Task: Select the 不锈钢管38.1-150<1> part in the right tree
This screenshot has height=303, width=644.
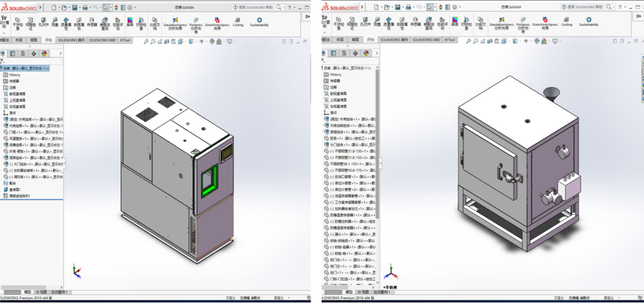Action: point(349,164)
